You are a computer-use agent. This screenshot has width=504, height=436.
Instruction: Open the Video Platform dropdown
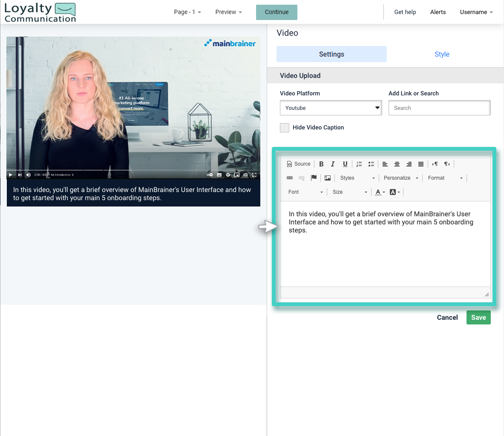click(331, 108)
